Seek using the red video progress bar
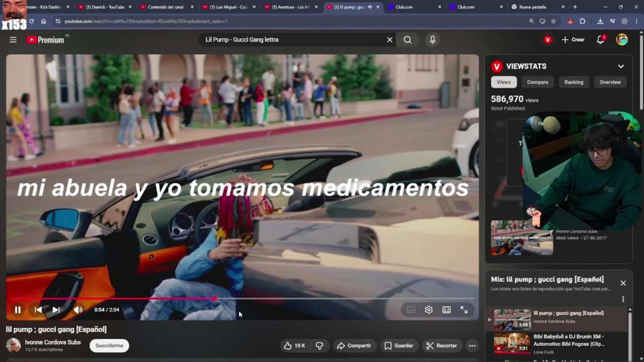644x362 pixels. [x=243, y=299]
